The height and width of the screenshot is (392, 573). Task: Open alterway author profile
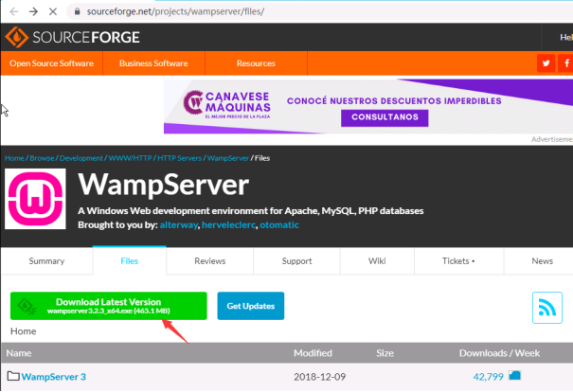coord(179,224)
